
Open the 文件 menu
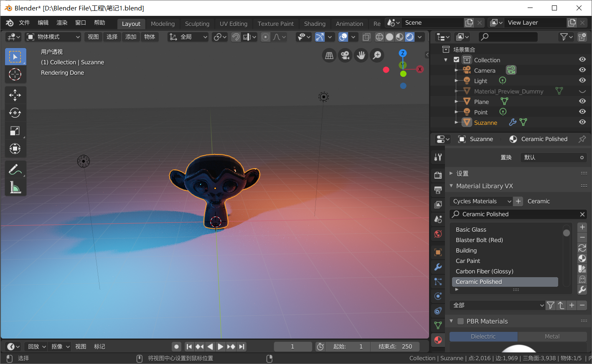(x=24, y=23)
